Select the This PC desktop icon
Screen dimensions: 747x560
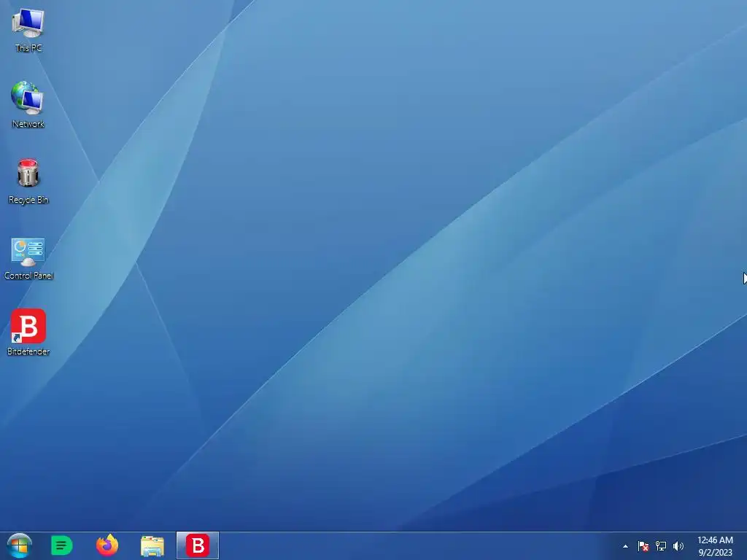pos(28,30)
